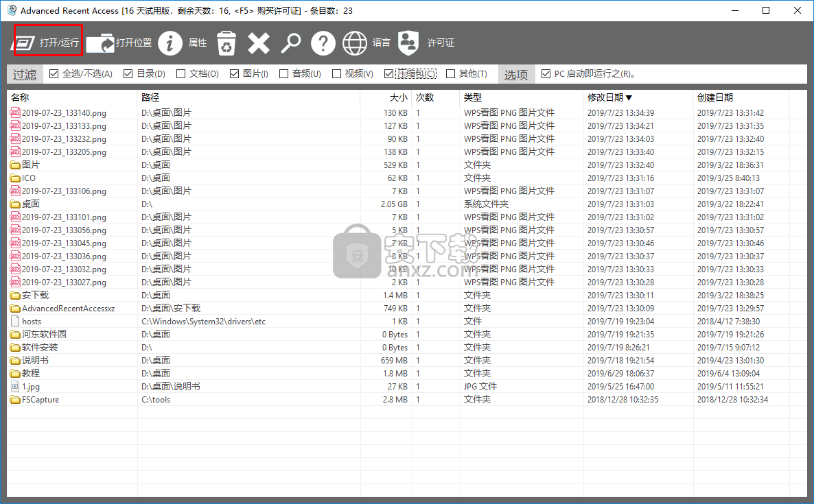The image size is (814, 504).
Task: Click the application icon in title bar
Action: 12,10
